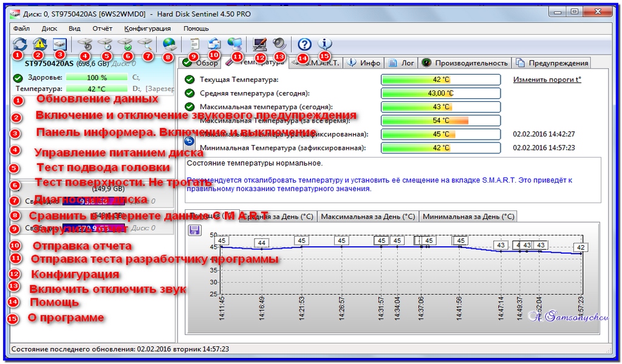Click the Изменить пороги t° link
Viewport: 622px width, 364px height.
tap(547, 79)
